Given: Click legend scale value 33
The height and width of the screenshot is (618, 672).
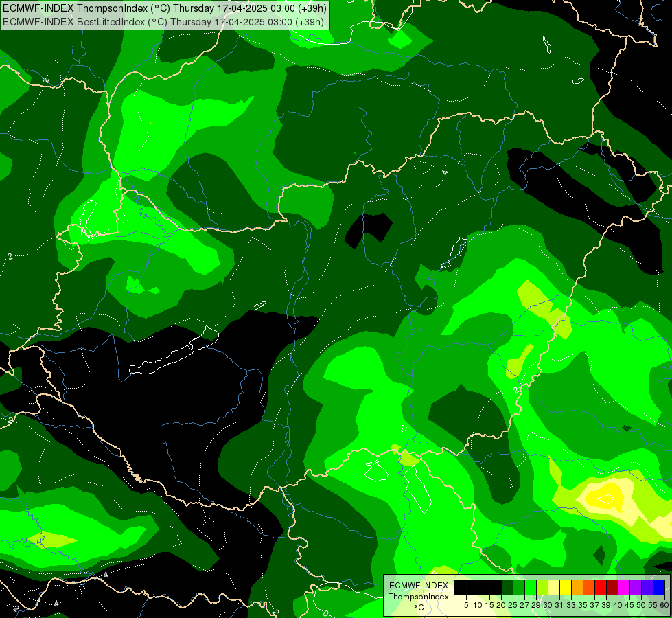Looking at the screenshot, I should 571,605.
